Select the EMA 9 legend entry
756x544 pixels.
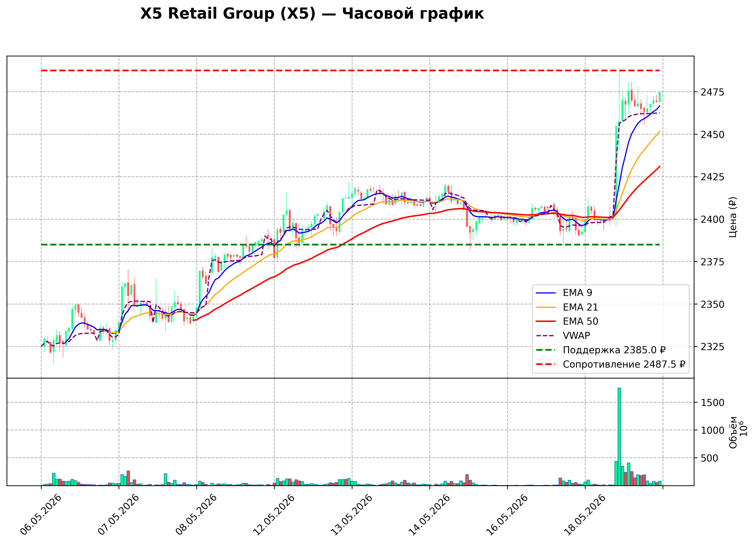click(564, 293)
